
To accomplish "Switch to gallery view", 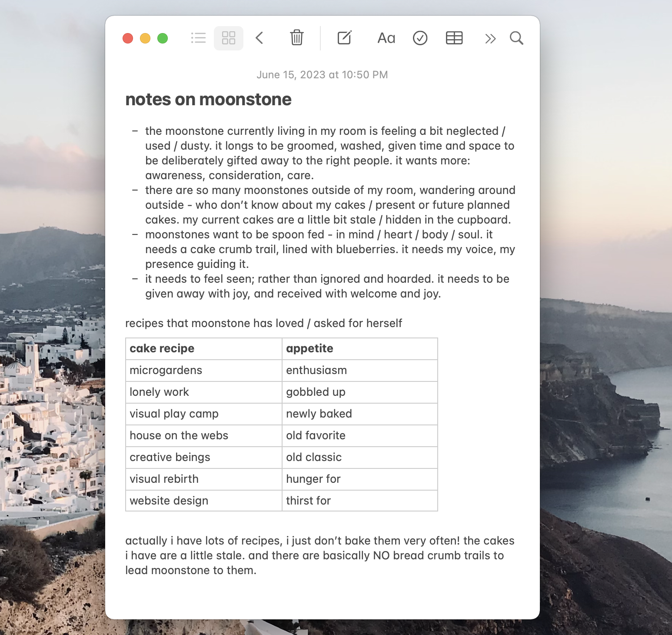I will pos(229,38).
